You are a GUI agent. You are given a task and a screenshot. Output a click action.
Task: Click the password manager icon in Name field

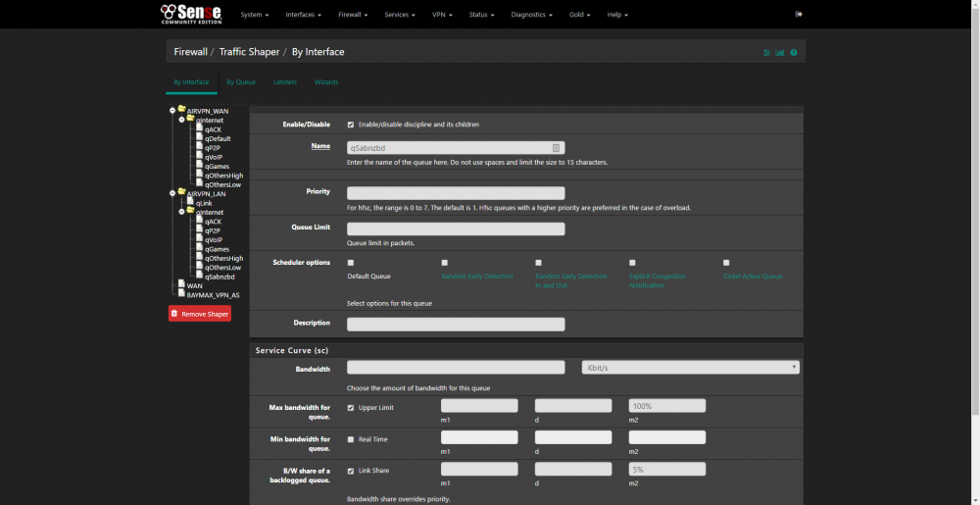(556, 148)
